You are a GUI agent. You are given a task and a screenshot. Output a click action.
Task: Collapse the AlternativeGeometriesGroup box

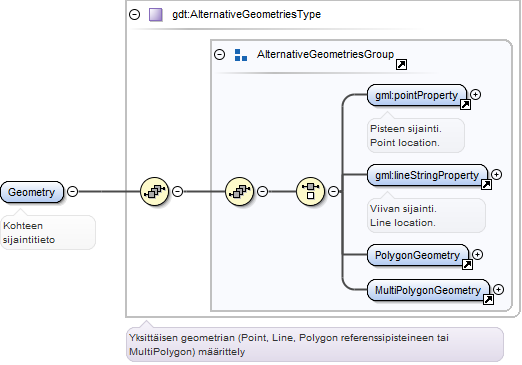coord(219,54)
